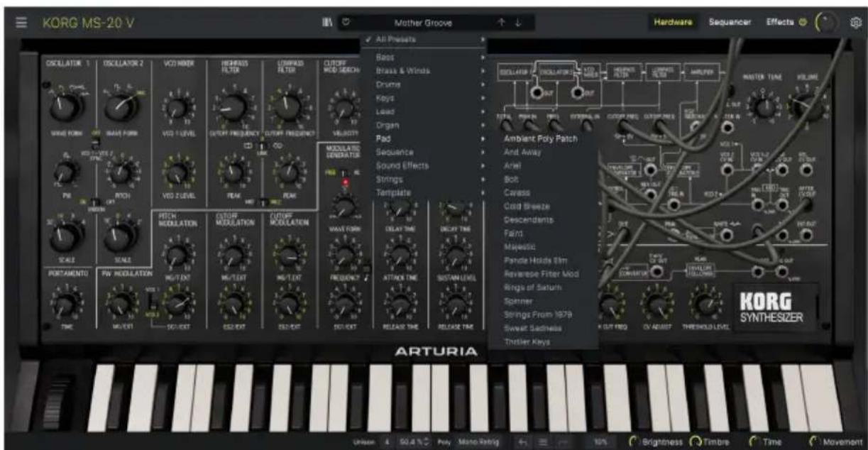Click the Effects power icon
The image size is (868, 450).
tap(803, 23)
